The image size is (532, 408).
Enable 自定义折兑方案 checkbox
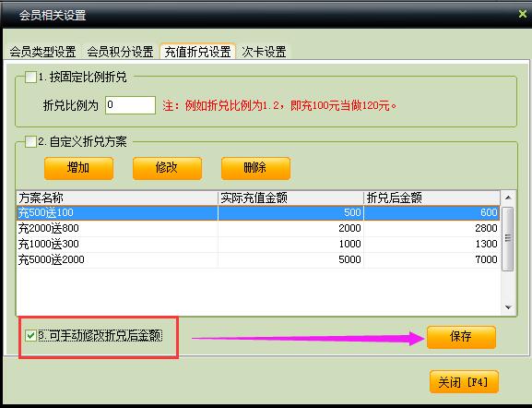click(30, 141)
